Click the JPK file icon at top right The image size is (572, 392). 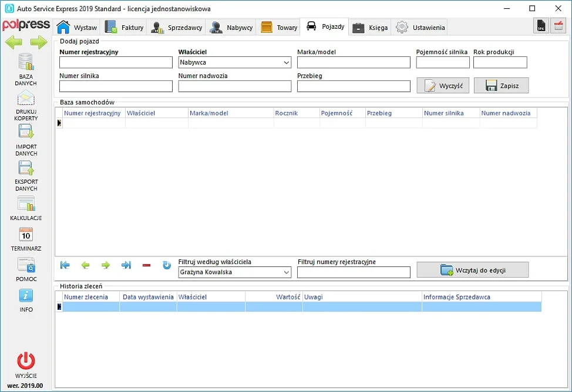540,26
